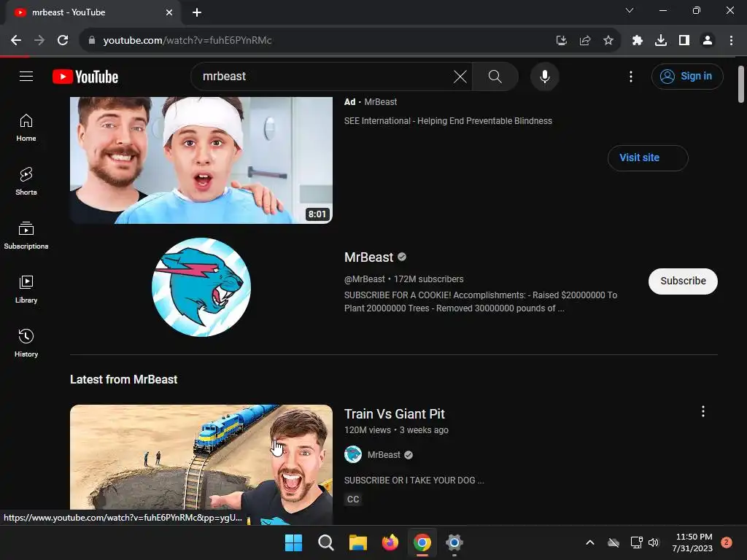Go forward in browser

[39, 41]
